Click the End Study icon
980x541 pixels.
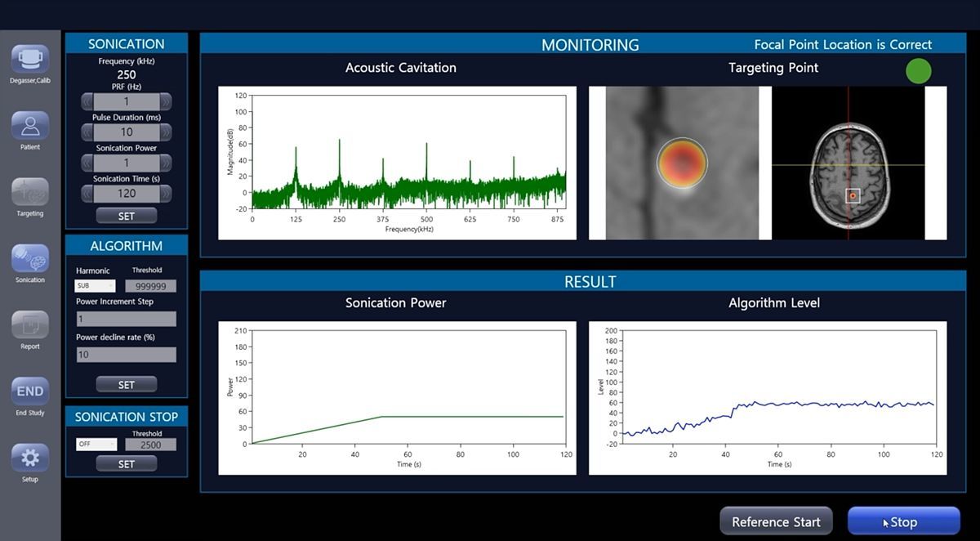pyautogui.click(x=30, y=391)
